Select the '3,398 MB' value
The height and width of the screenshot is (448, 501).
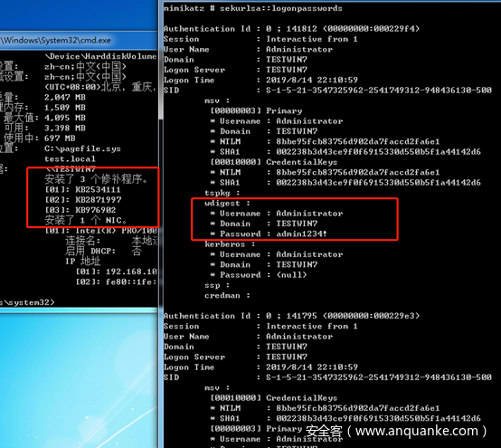[x=65, y=128]
